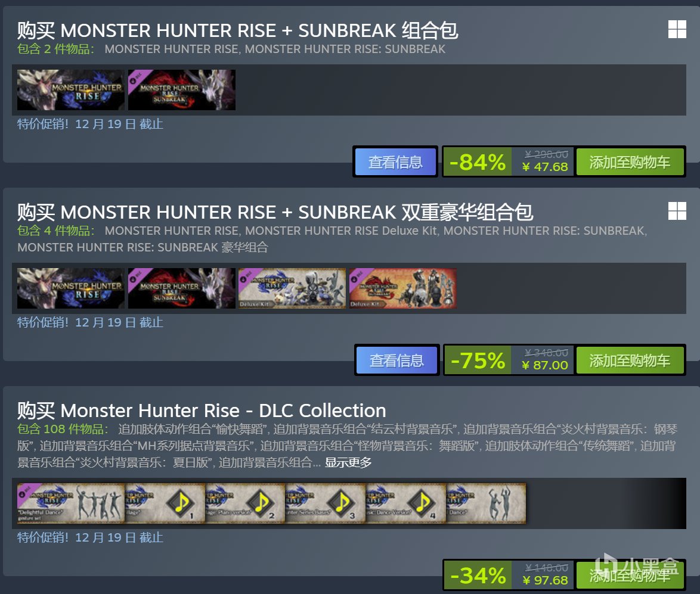The width and height of the screenshot is (700, 594).
Task: Click the -84% discount price block
Action: 509,162
